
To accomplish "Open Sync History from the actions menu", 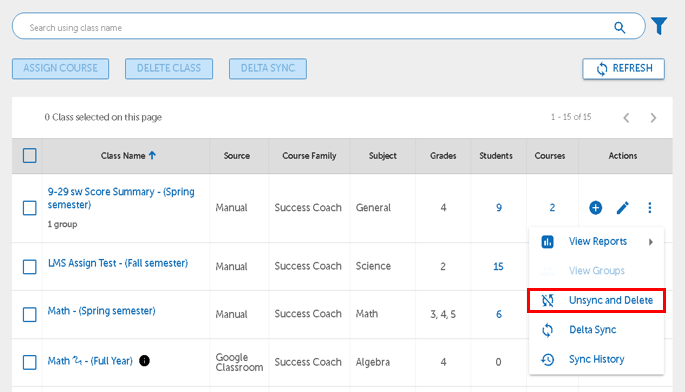I will pos(596,359).
